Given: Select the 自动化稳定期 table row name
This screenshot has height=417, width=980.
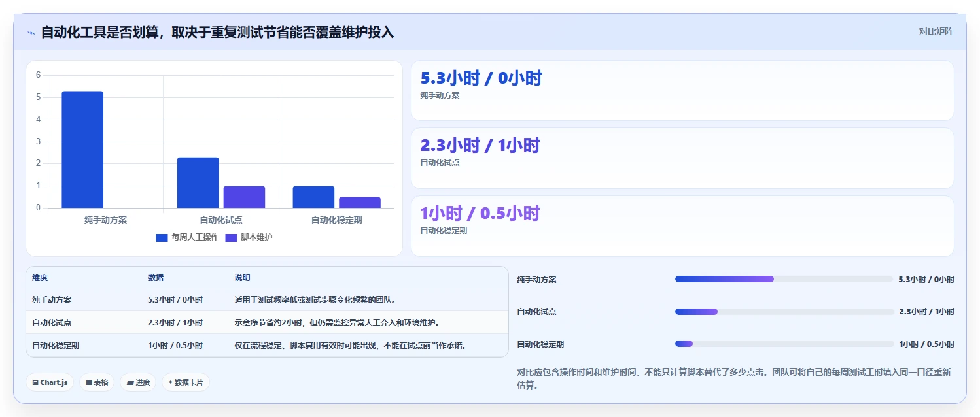Looking at the screenshot, I should pyautogui.click(x=56, y=346).
